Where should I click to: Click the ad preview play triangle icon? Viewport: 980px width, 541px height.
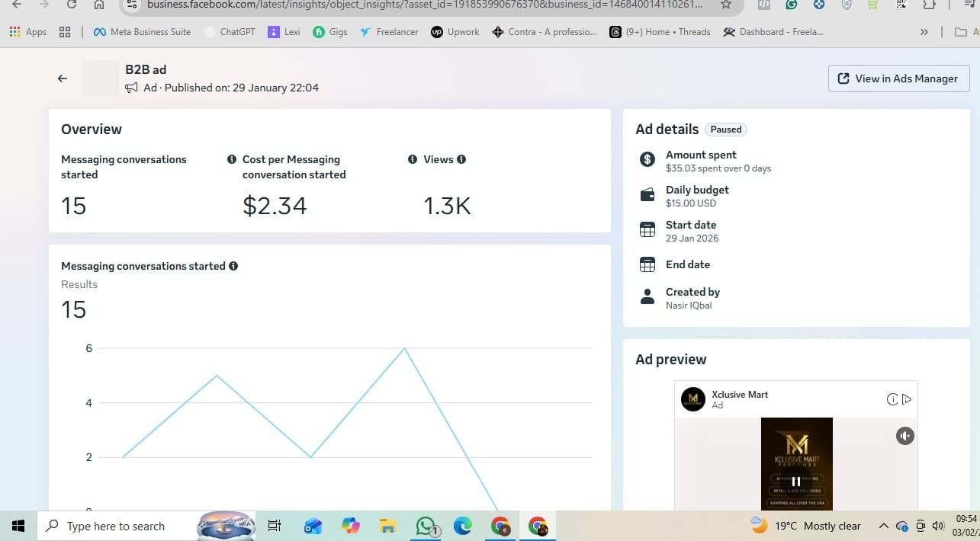(907, 399)
